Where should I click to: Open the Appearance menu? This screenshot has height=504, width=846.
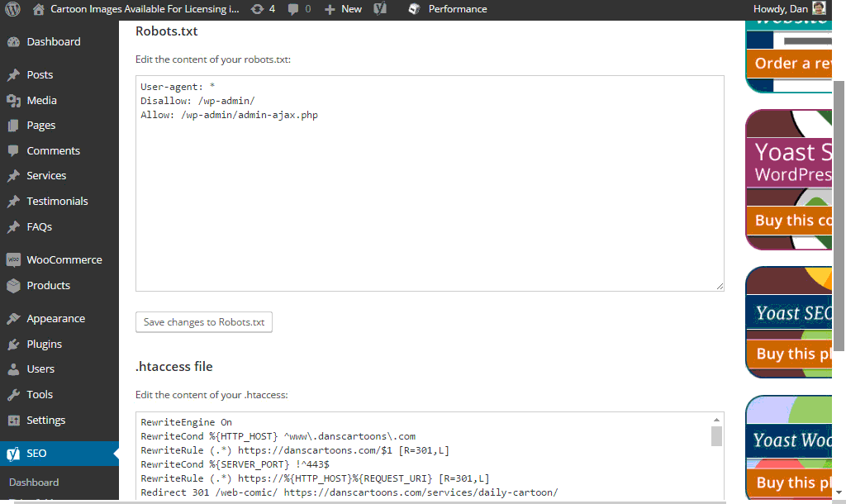pyautogui.click(x=55, y=319)
